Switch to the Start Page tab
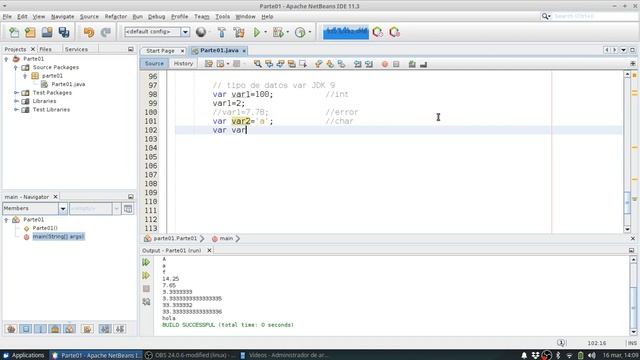This screenshot has height=360, width=640. (160, 51)
